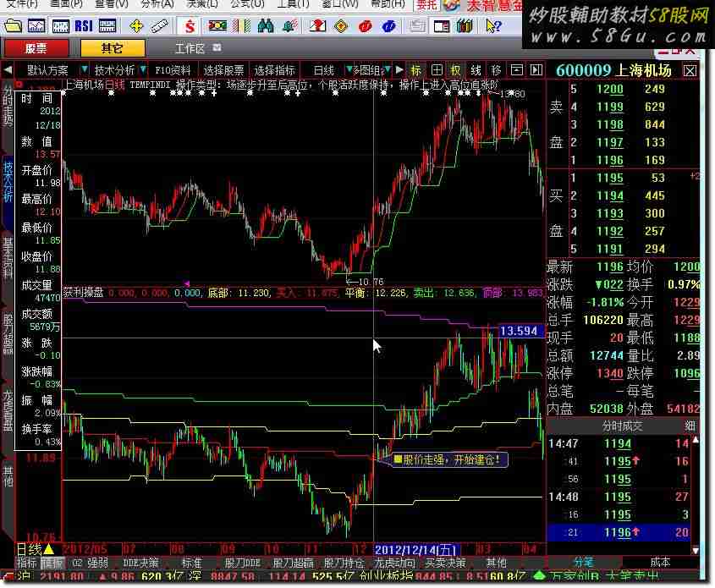Open the alarm bell alert icon
The width and height of the screenshot is (715, 588).
(x=289, y=26)
